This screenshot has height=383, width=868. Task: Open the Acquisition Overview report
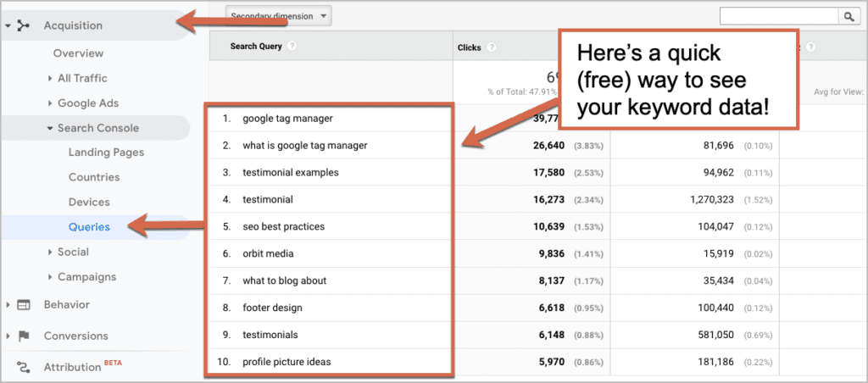point(78,53)
